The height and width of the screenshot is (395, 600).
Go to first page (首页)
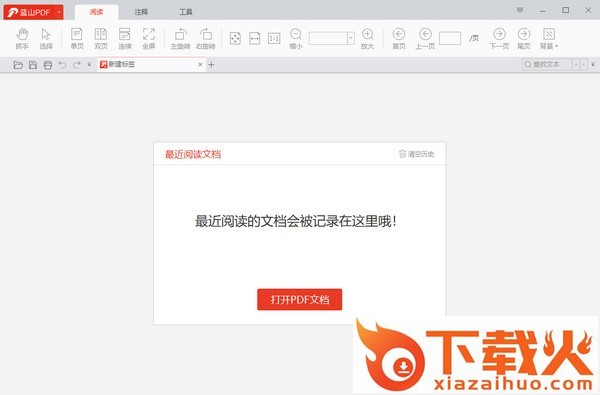[x=399, y=38]
